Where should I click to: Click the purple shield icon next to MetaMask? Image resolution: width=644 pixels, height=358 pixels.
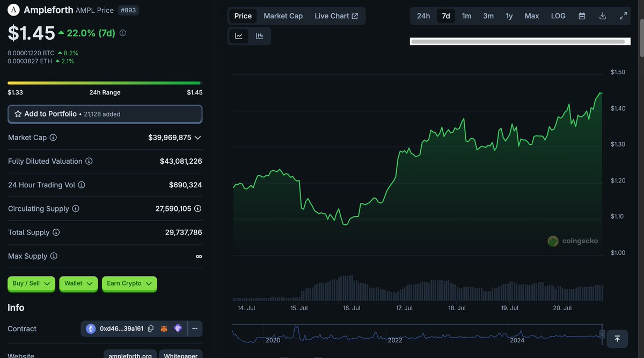[x=178, y=328]
